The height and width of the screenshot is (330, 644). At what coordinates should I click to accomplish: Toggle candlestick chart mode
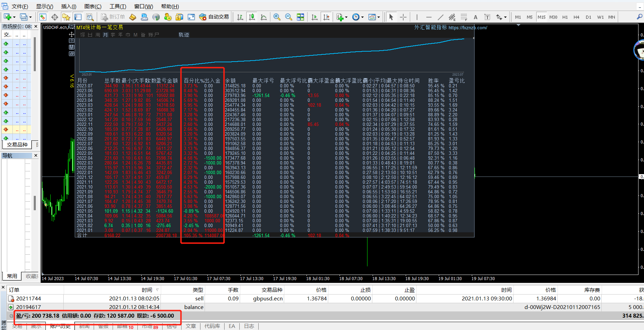(252, 17)
